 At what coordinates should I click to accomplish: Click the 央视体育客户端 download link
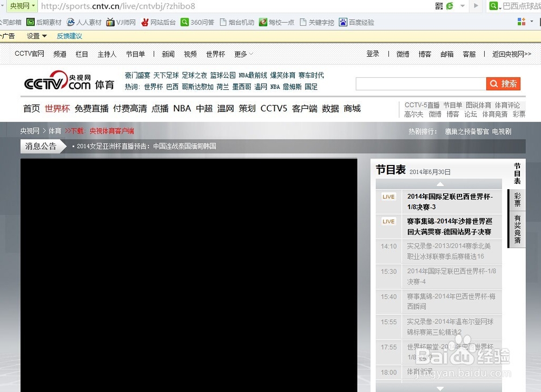coord(112,131)
